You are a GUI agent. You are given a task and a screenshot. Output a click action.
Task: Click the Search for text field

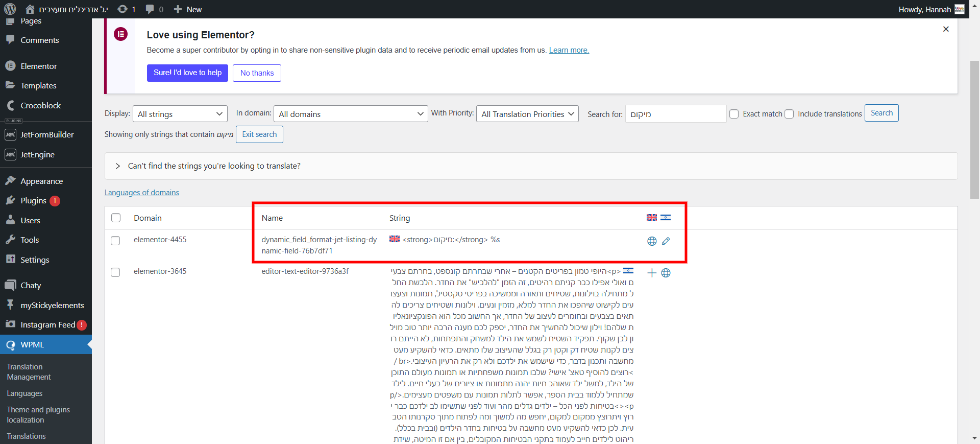pos(675,114)
